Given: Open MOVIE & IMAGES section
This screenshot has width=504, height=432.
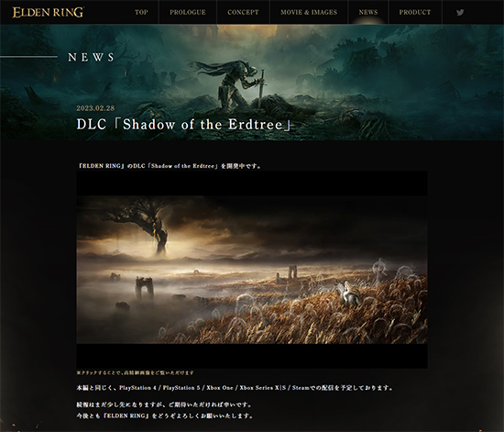Looking at the screenshot, I should (309, 12).
